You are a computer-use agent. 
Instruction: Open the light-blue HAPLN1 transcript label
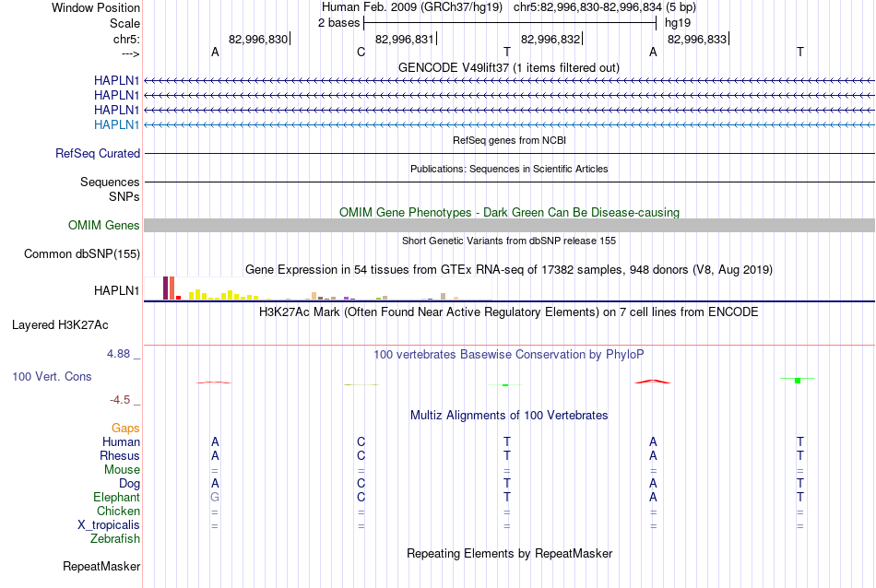coord(116,124)
